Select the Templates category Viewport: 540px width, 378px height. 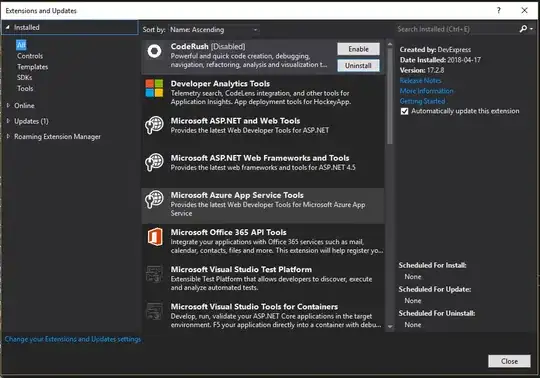tap(32, 67)
